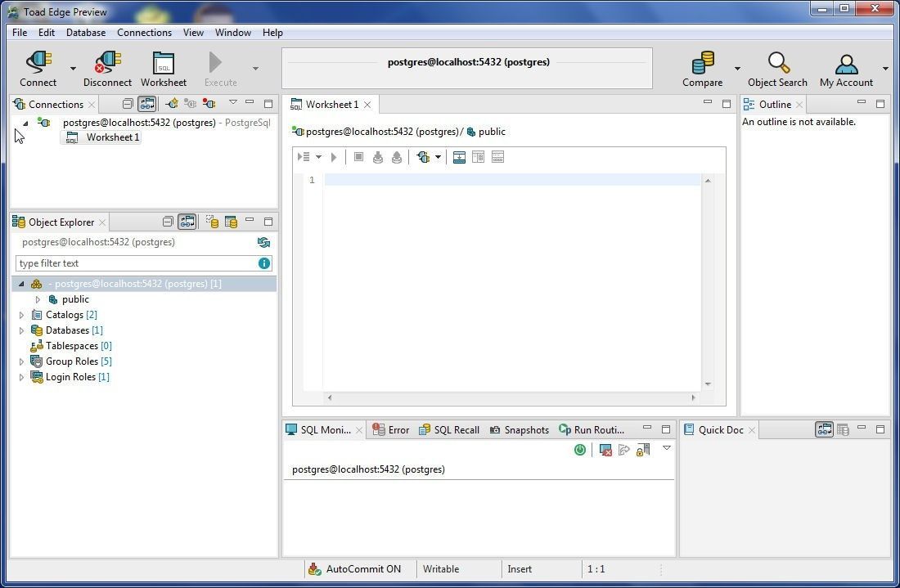Click the worksheet connection plug icon
The height and width of the screenshot is (588, 900).
click(424, 156)
